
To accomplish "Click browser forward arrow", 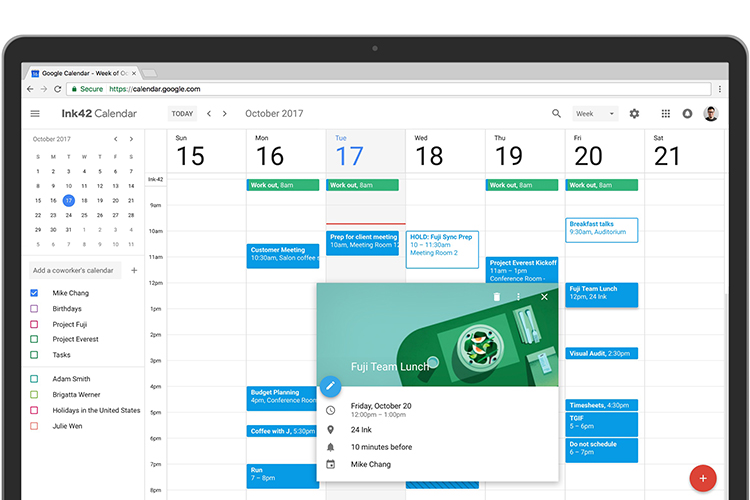I will coord(44,89).
